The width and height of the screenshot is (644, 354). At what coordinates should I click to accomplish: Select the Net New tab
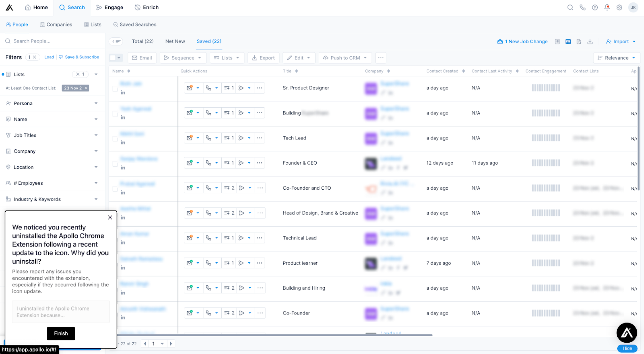click(x=175, y=41)
